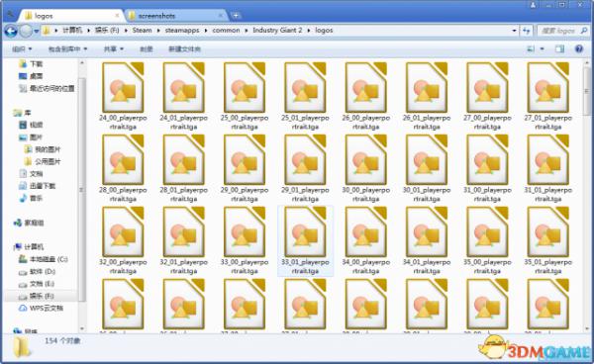Select the 30_01_playerportrait.tga file icon
This screenshot has height=364, width=594.
[427, 159]
